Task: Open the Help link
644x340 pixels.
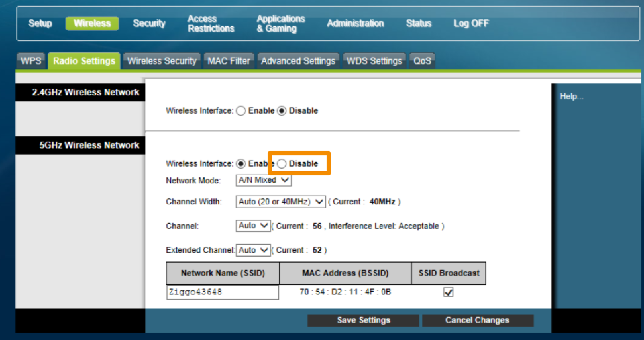Action: pos(571,96)
